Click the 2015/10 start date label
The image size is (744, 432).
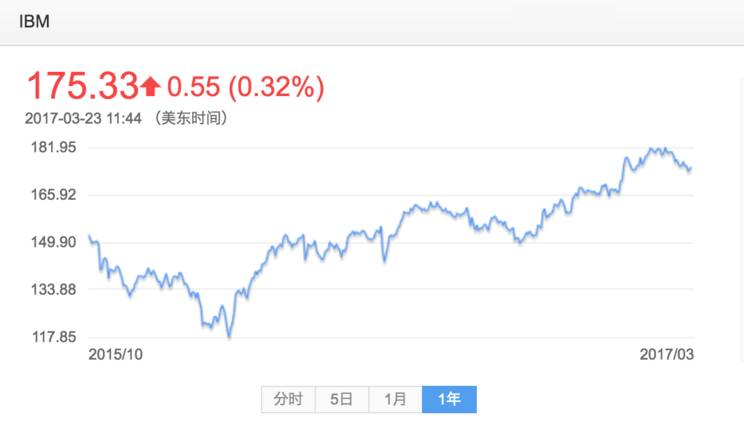115,354
